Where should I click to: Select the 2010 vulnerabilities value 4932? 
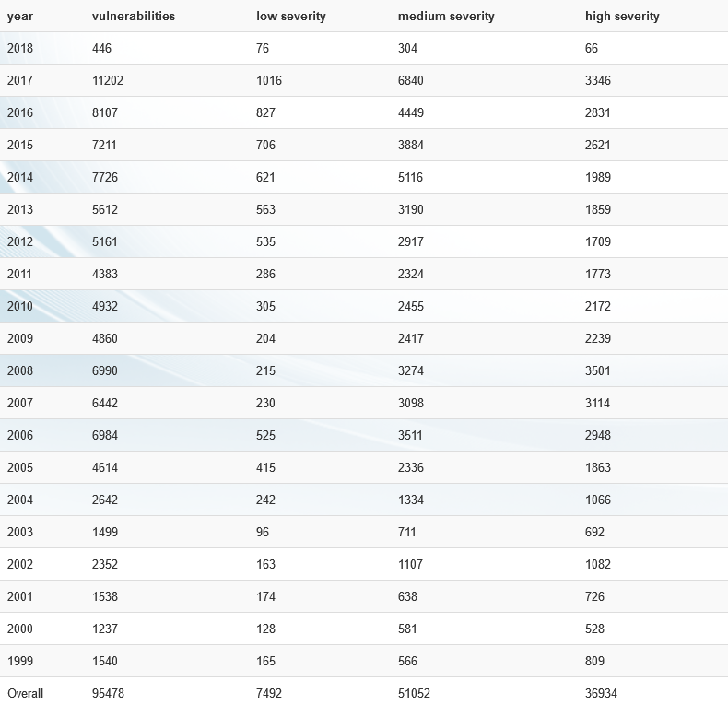pyautogui.click(x=105, y=306)
